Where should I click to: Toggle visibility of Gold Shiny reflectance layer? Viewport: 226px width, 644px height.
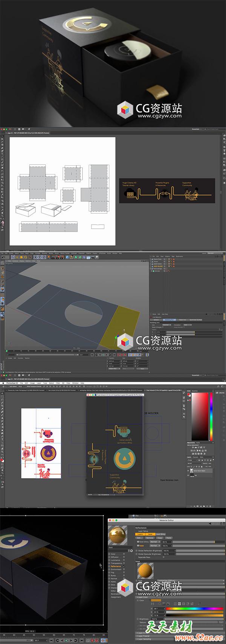coord(138,542)
